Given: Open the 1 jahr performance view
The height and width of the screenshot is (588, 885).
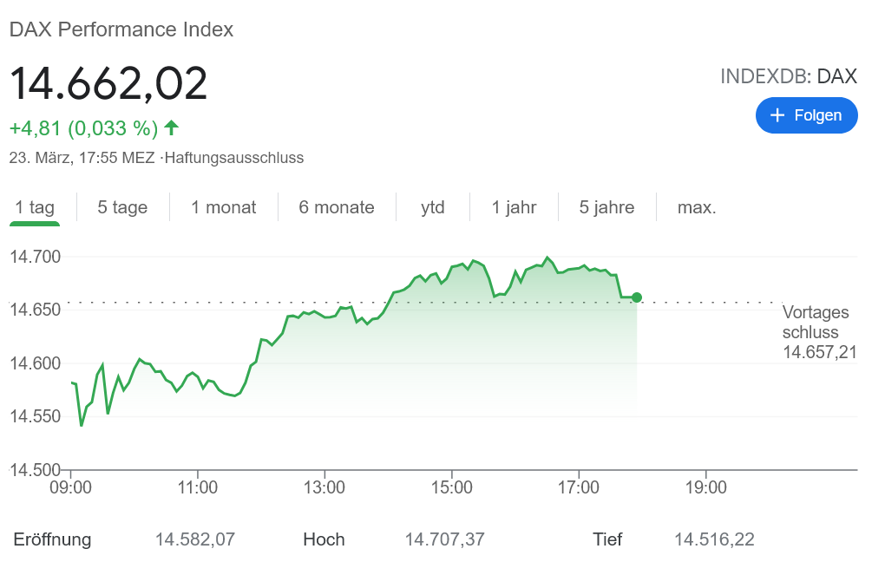Looking at the screenshot, I should (x=513, y=207).
